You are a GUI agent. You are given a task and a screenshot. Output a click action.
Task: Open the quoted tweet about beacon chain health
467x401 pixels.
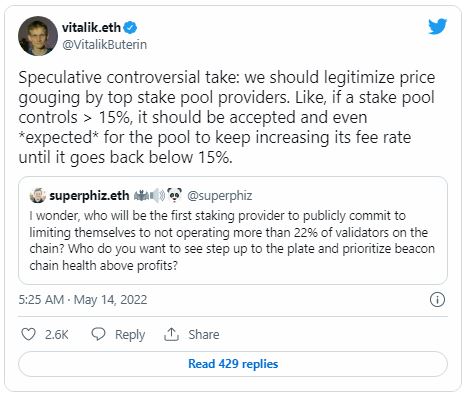pos(233,230)
